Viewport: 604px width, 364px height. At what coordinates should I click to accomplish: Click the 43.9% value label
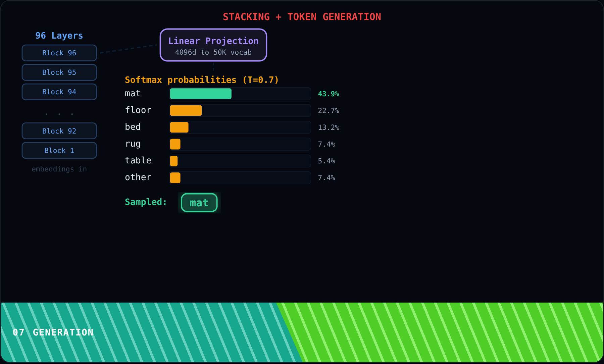tap(329, 94)
